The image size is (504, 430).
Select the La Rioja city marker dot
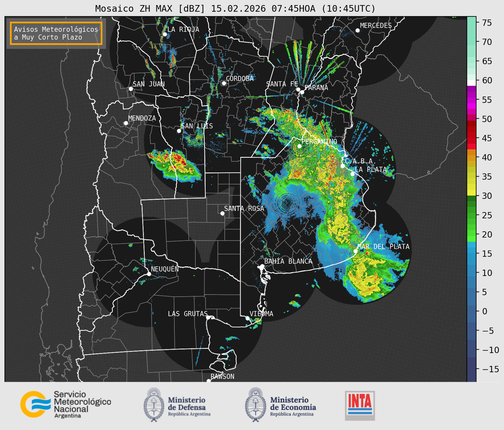coord(165,34)
